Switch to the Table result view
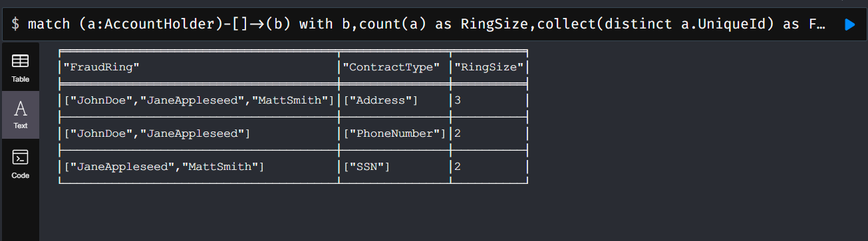The width and height of the screenshot is (868, 241). point(21,67)
